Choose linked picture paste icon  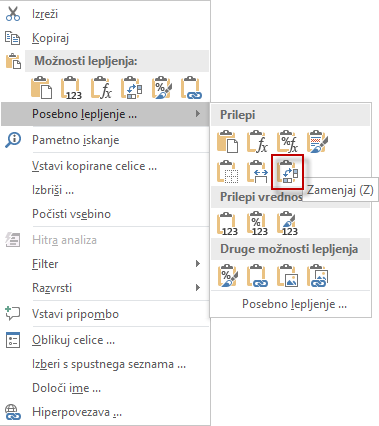point(318,276)
